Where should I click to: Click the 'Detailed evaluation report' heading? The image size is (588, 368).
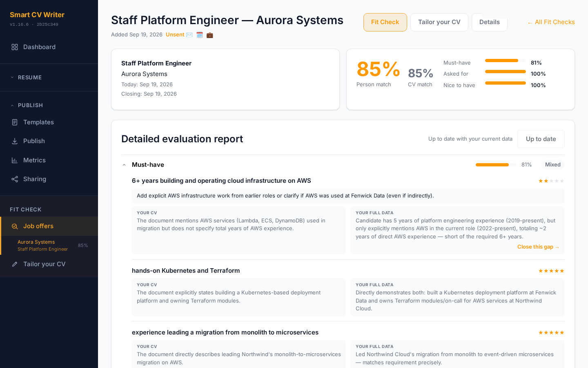pyautogui.click(x=182, y=139)
